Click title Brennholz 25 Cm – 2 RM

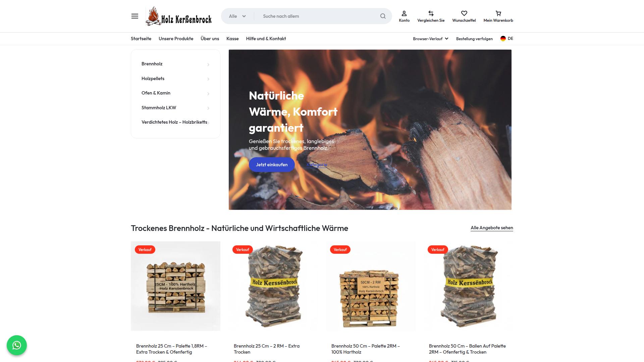click(x=267, y=349)
